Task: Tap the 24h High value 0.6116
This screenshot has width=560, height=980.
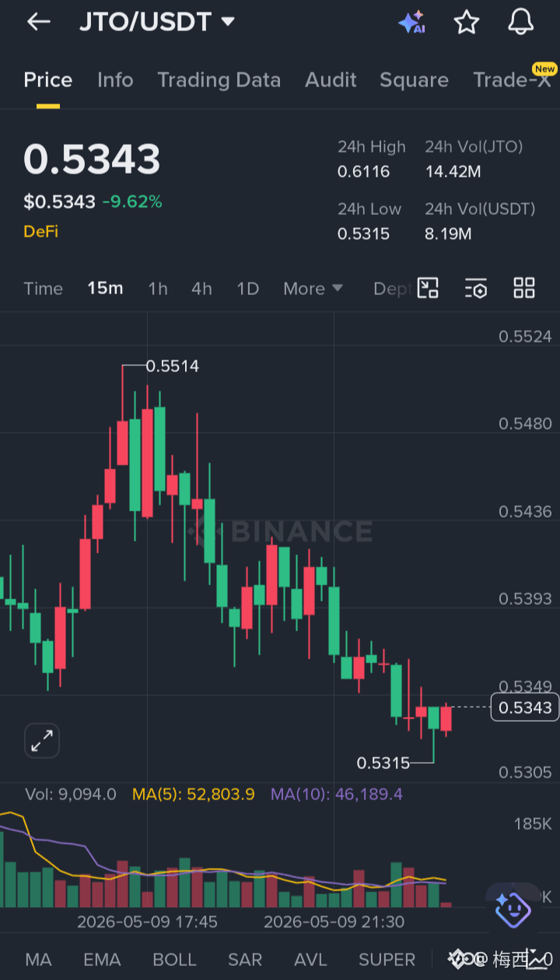Action: [363, 171]
